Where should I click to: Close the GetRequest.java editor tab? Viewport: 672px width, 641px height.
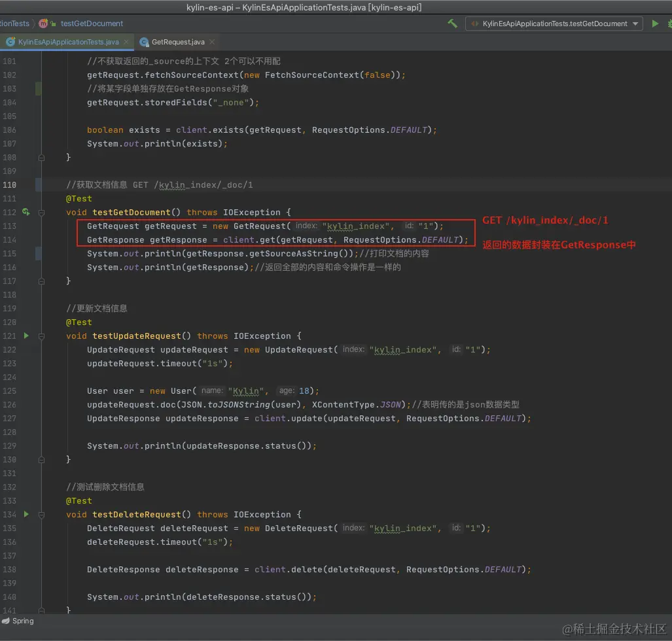212,42
